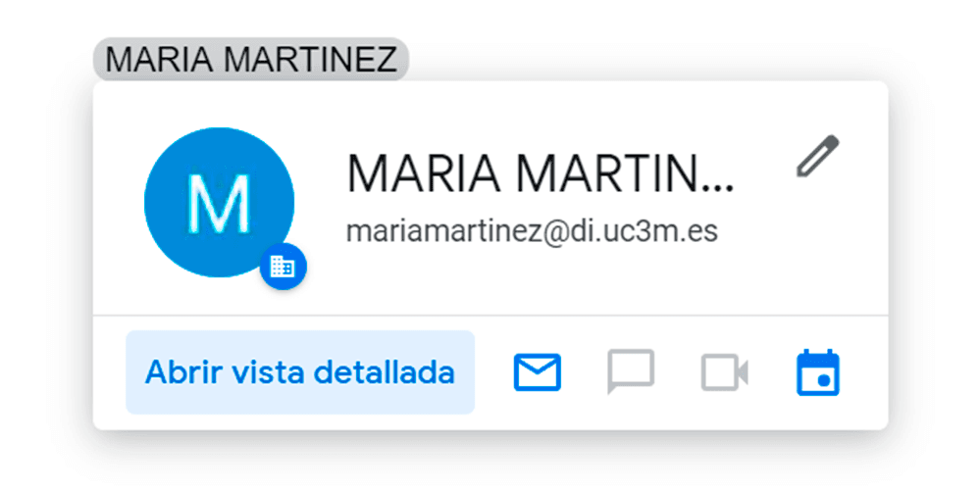This screenshot has width=980, height=490.
Task: Click the MARIA MARTINEZ grey name chip
Action: pyautogui.click(x=251, y=60)
